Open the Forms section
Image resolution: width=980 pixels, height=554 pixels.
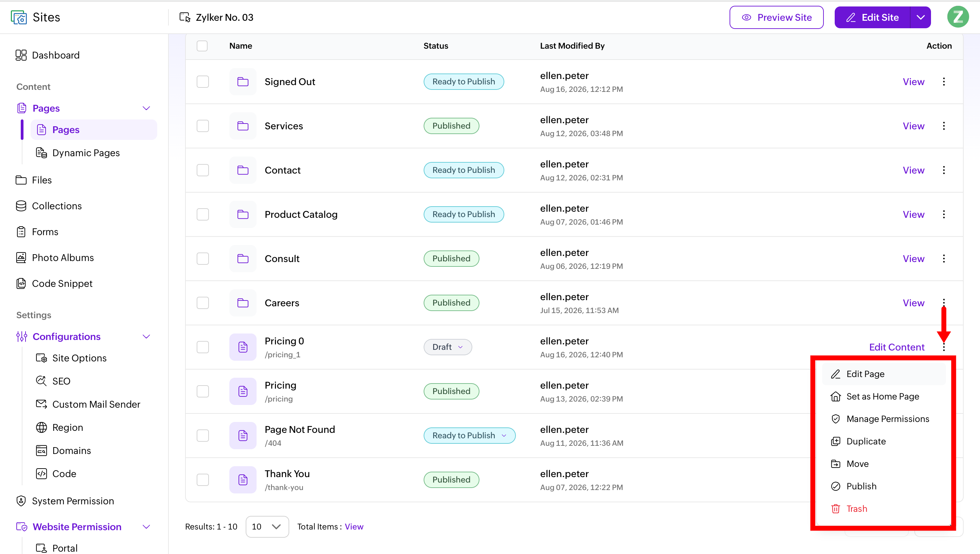tap(37, 232)
